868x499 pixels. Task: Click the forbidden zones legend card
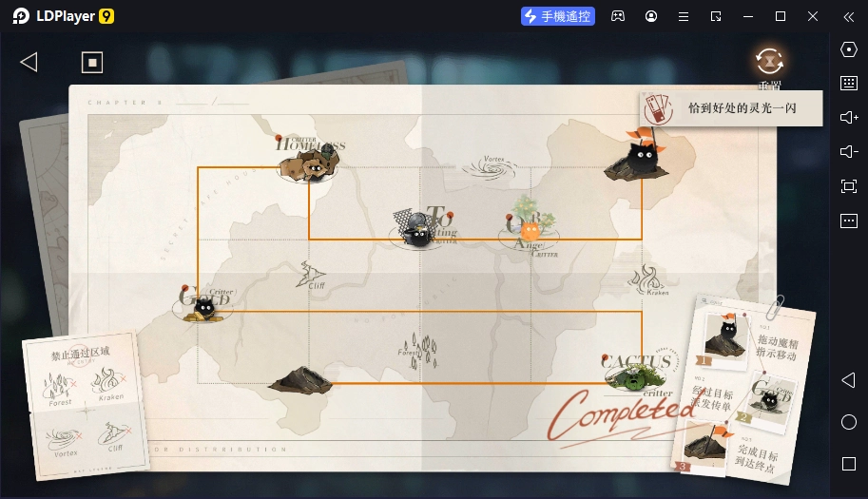pyautogui.click(x=82, y=404)
